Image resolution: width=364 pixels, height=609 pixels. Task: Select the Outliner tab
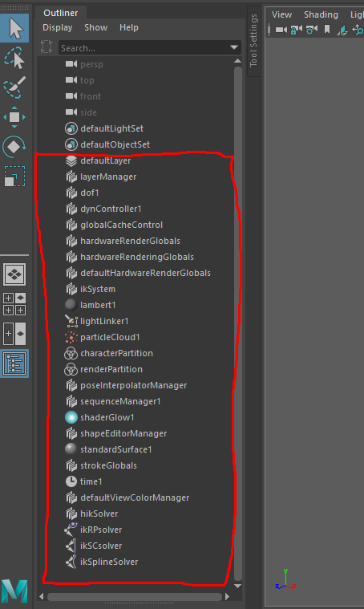click(x=61, y=13)
